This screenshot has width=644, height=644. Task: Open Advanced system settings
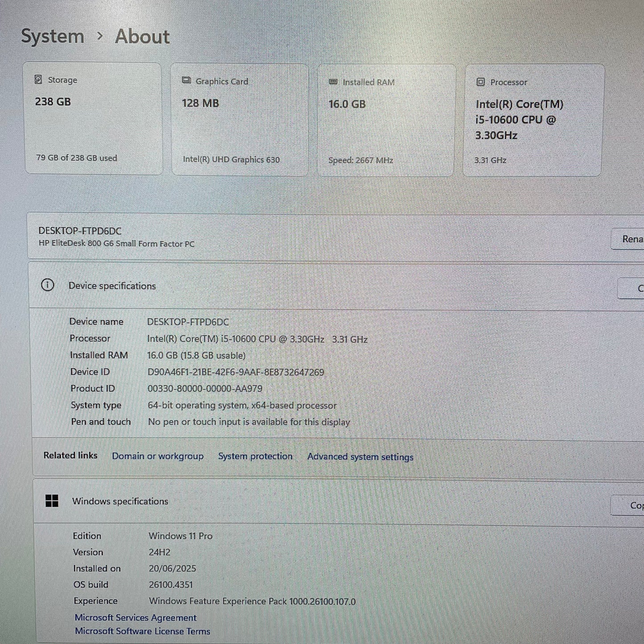pyautogui.click(x=360, y=456)
